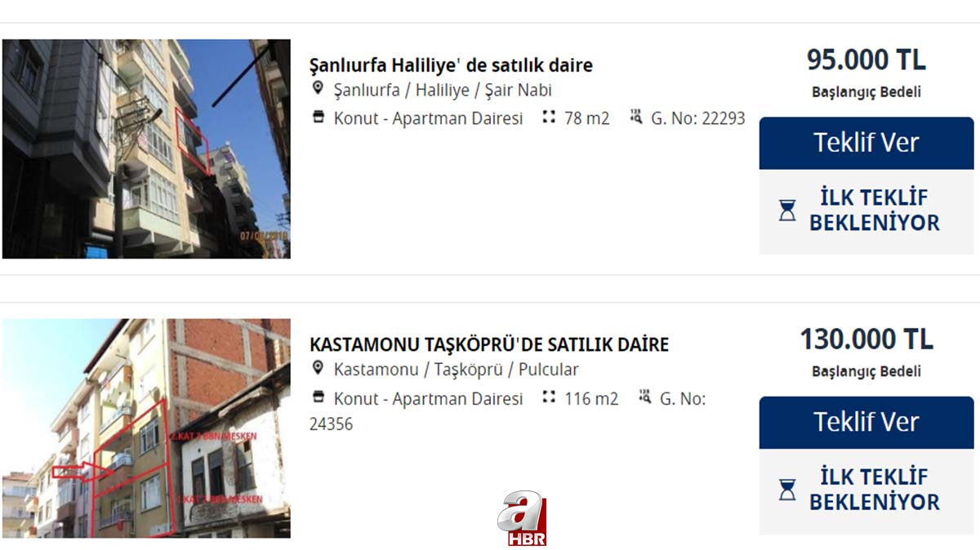Screen dimensions: 980x550
Task: Click the İLK TEKLİF BEKLENİYOR status in second listing
Action: click(x=866, y=490)
